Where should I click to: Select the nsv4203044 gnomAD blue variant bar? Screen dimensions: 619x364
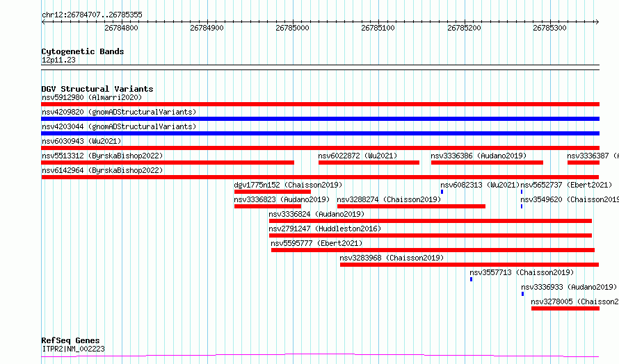point(320,133)
